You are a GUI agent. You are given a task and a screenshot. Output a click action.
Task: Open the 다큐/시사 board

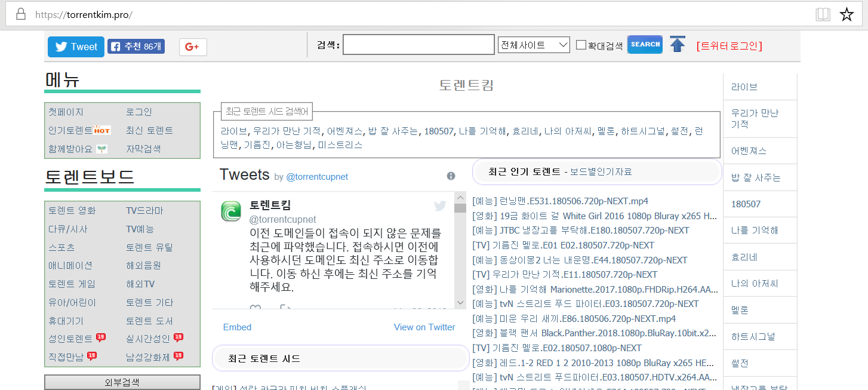(x=67, y=229)
